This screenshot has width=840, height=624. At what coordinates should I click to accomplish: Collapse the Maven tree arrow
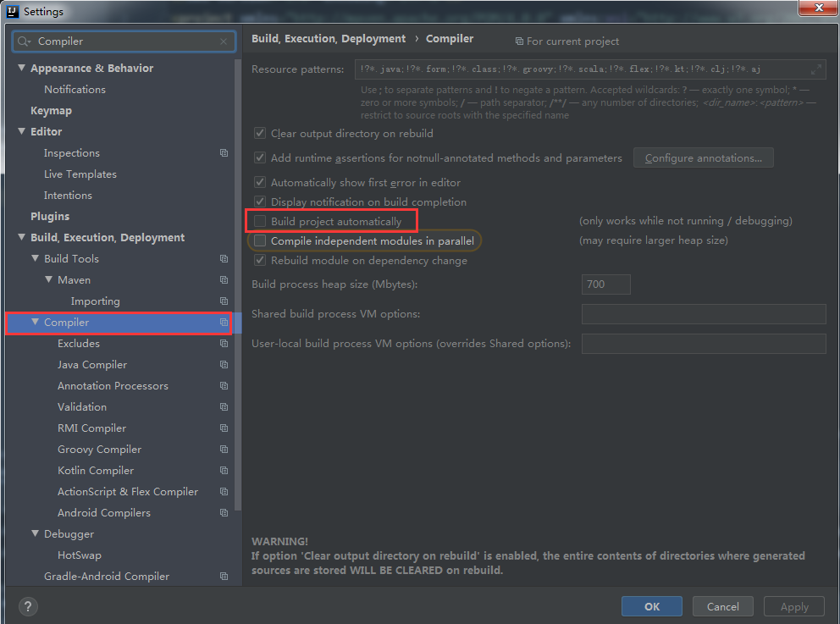(x=49, y=279)
